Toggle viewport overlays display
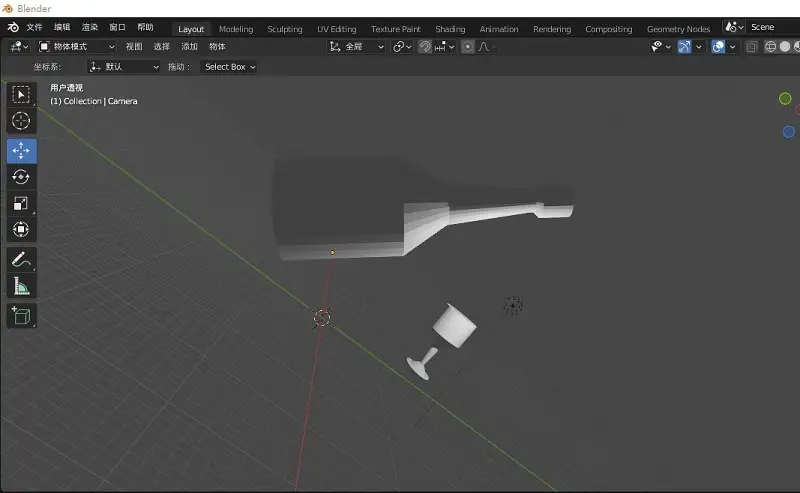 [x=718, y=47]
